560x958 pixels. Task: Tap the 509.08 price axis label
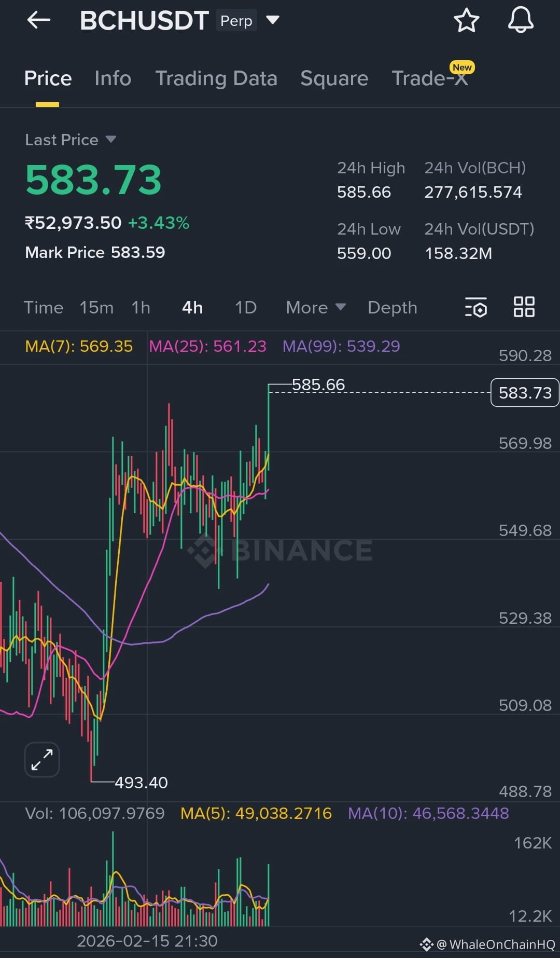(525, 705)
